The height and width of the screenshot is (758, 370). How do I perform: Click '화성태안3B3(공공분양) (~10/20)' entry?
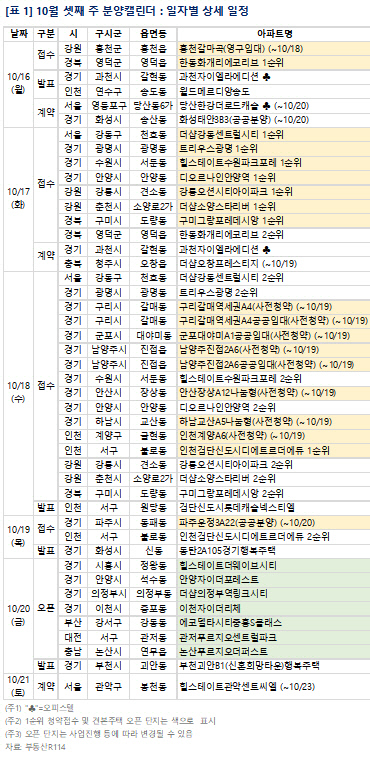(243, 120)
